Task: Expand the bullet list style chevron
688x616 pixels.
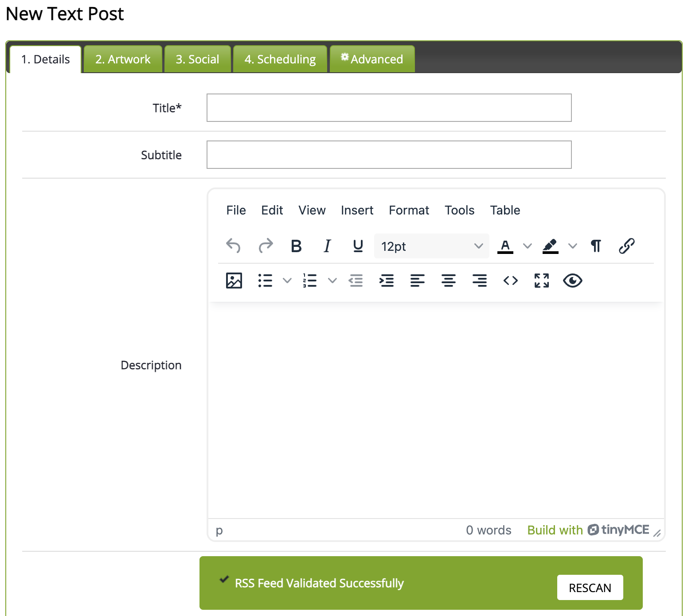Action: pyautogui.click(x=287, y=281)
